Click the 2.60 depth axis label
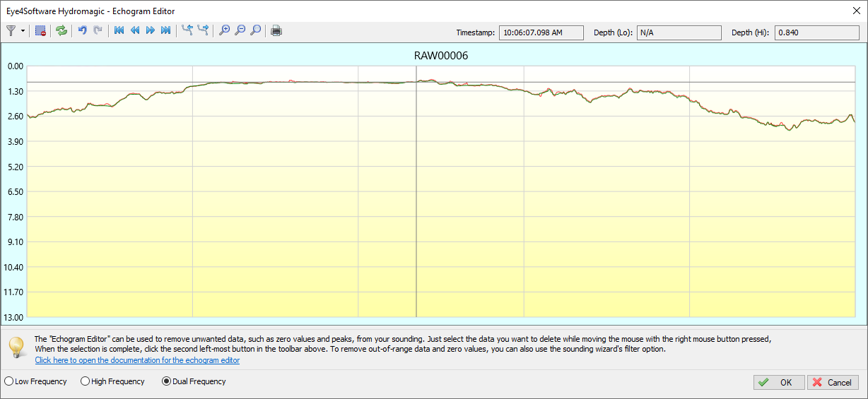868x399 pixels. pos(14,116)
